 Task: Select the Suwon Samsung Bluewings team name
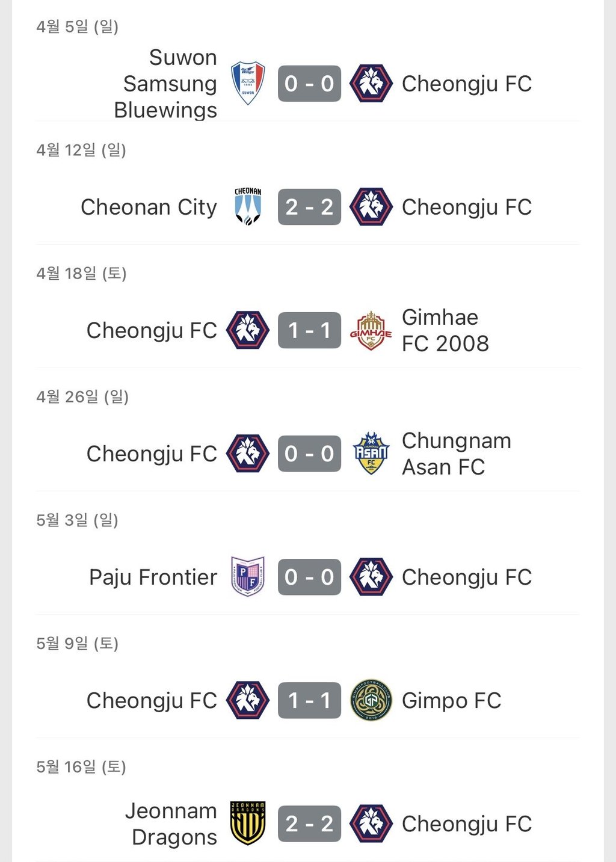tap(165, 84)
